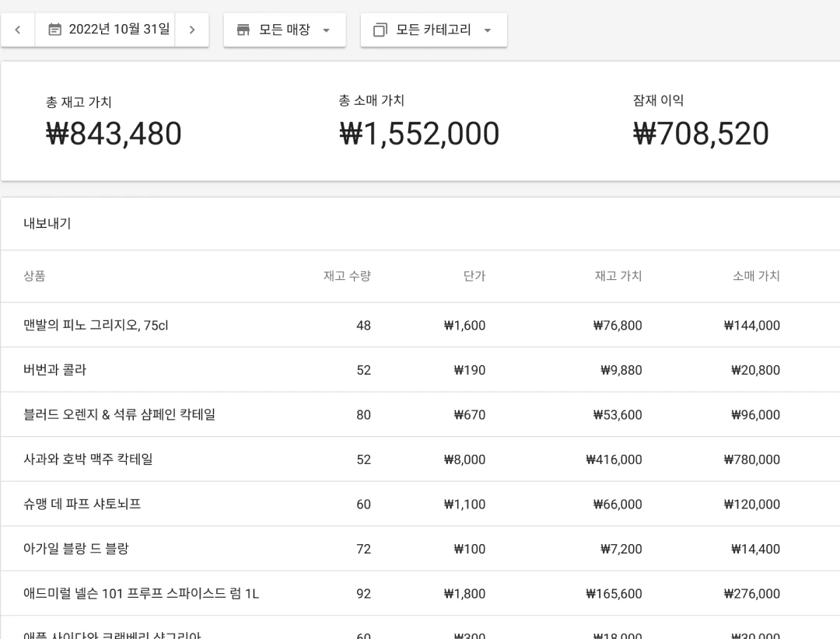Click the 잠재 이익 summary value
Image resolution: width=840 pixels, height=639 pixels.
[x=701, y=134]
